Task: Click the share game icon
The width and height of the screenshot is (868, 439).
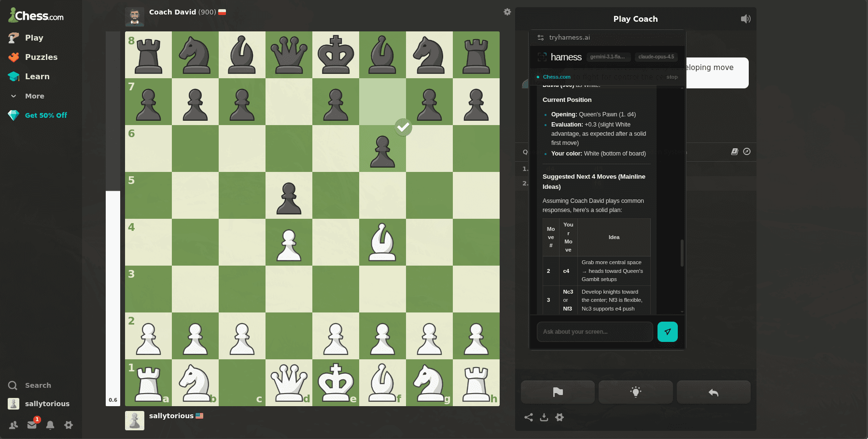Action: (x=529, y=417)
